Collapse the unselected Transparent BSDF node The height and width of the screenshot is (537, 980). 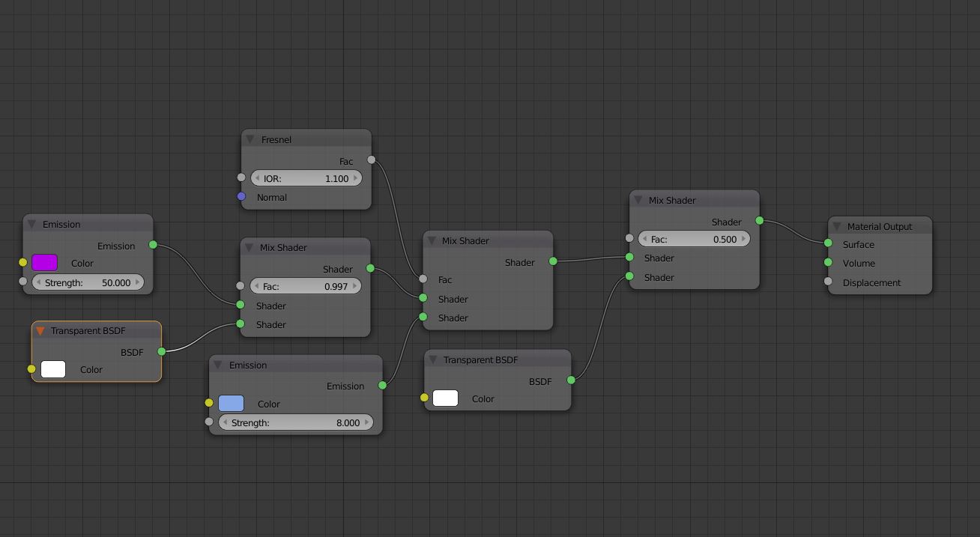click(433, 359)
